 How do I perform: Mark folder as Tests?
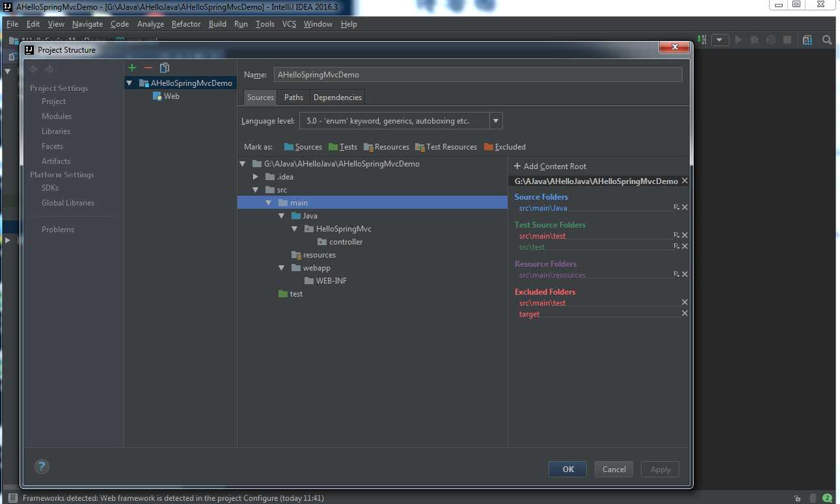click(343, 147)
